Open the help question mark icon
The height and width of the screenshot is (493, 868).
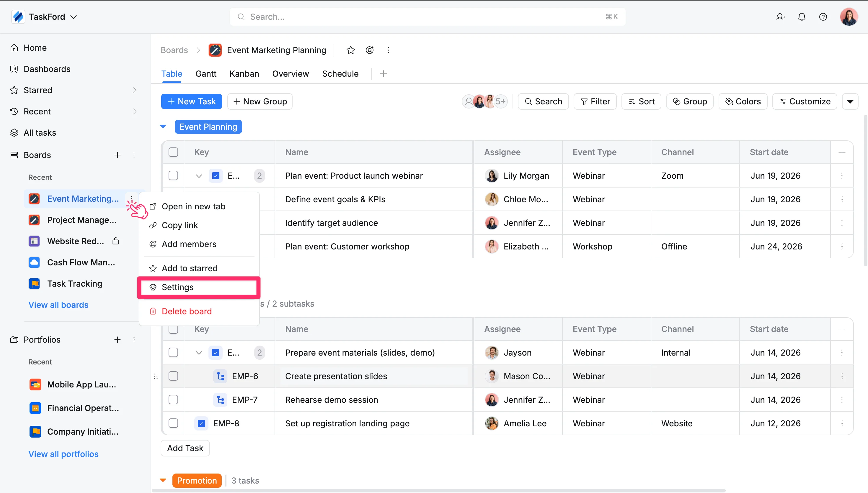pos(823,17)
